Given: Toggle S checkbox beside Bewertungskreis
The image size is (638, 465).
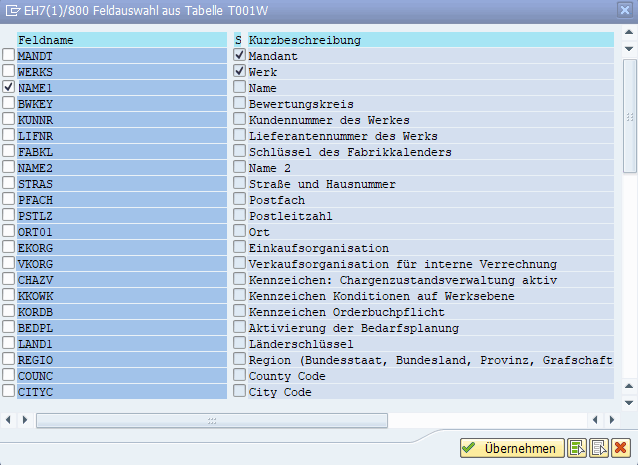Looking at the screenshot, I should pyautogui.click(x=240, y=103).
